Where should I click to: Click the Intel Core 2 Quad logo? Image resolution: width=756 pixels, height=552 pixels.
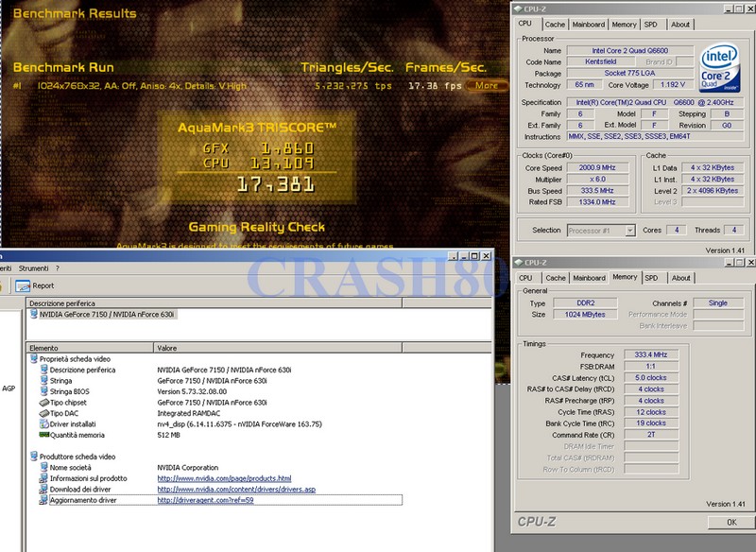pyautogui.click(x=719, y=67)
